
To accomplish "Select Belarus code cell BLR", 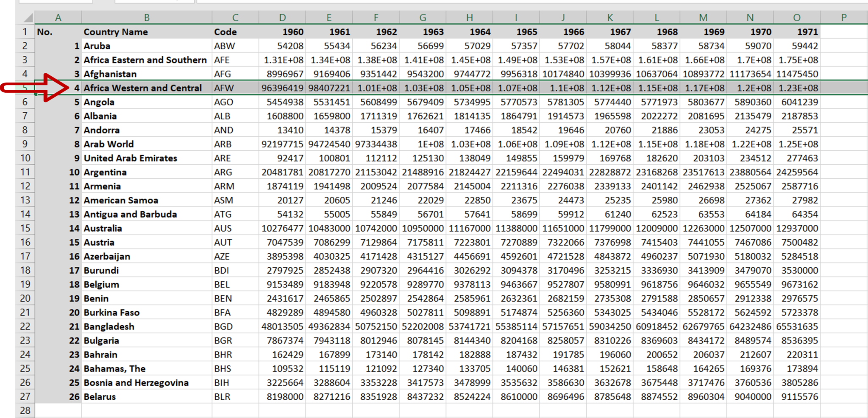I will [x=235, y=396].
